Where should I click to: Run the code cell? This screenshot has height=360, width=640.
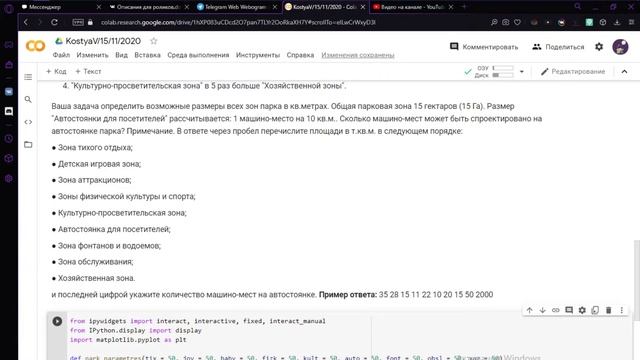pyautogui.click(x=57, y=321)
